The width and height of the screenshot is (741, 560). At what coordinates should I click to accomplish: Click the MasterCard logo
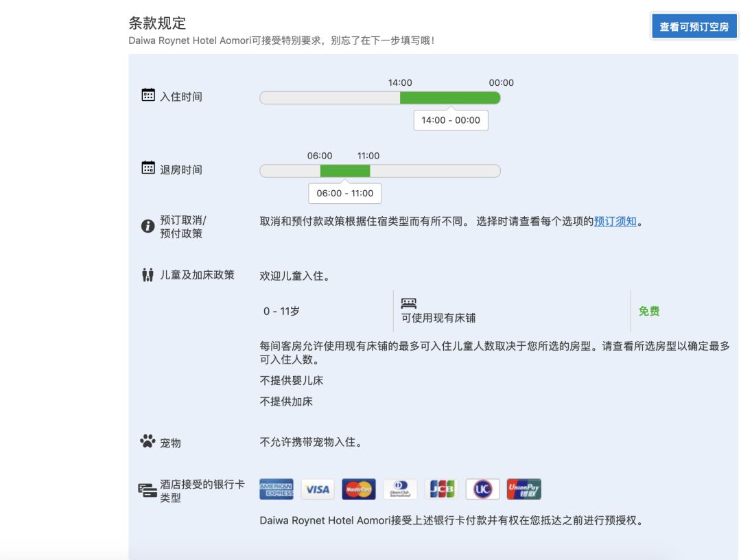358,489
